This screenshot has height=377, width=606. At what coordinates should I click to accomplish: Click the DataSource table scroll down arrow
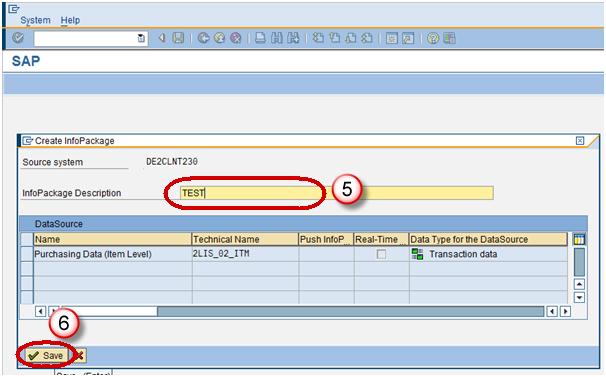tap(579, 297)
